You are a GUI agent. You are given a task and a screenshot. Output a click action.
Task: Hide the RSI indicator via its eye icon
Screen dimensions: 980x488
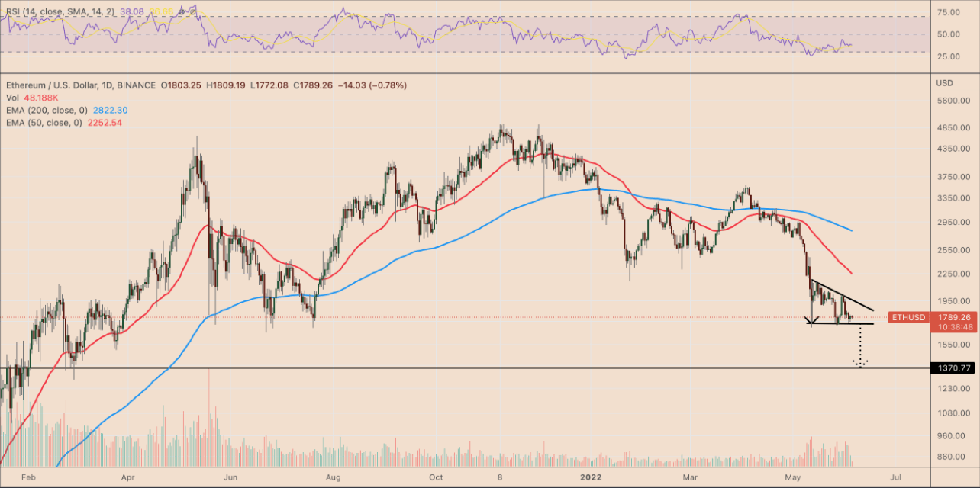point(182,12)
